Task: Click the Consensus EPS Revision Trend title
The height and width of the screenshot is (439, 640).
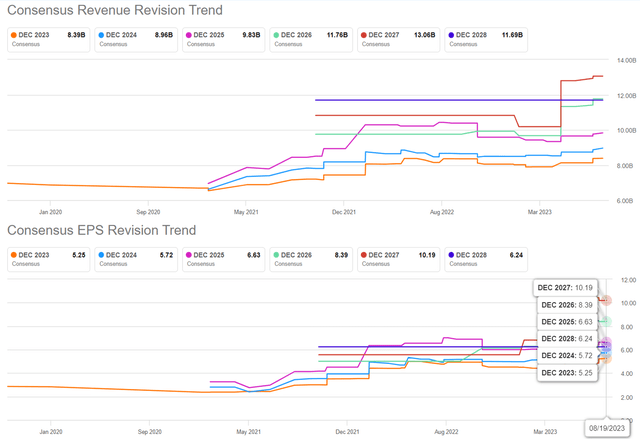Action: coord(102,230)
